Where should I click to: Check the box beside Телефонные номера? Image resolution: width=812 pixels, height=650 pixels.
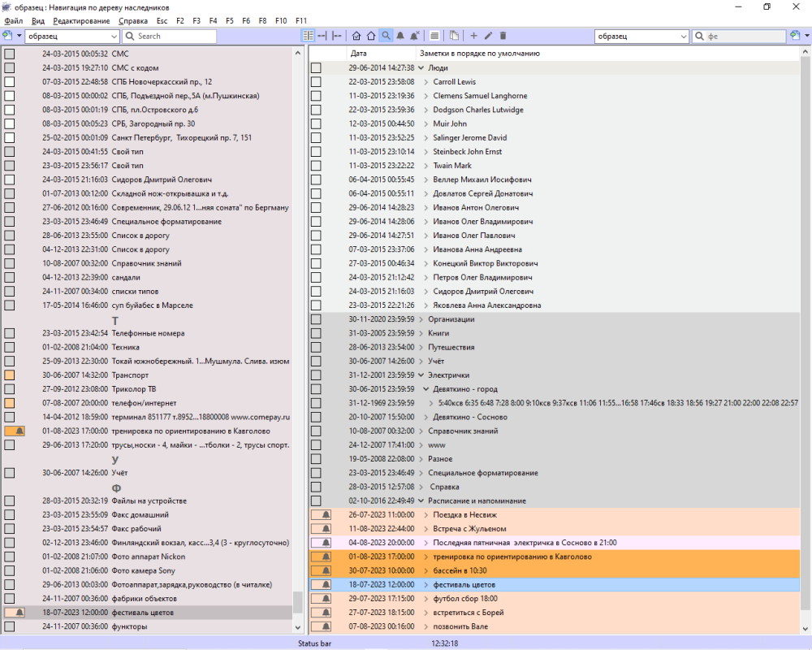pyautogui.click(x=9, y=333)
